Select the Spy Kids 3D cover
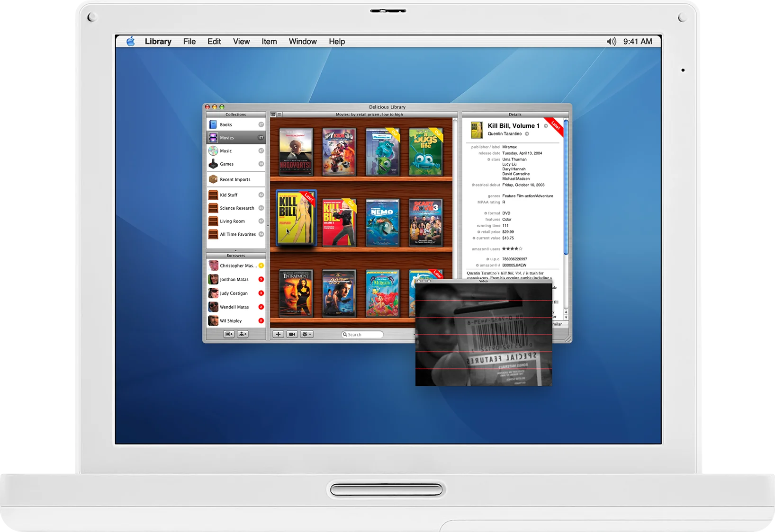 [x=339, y=151]
